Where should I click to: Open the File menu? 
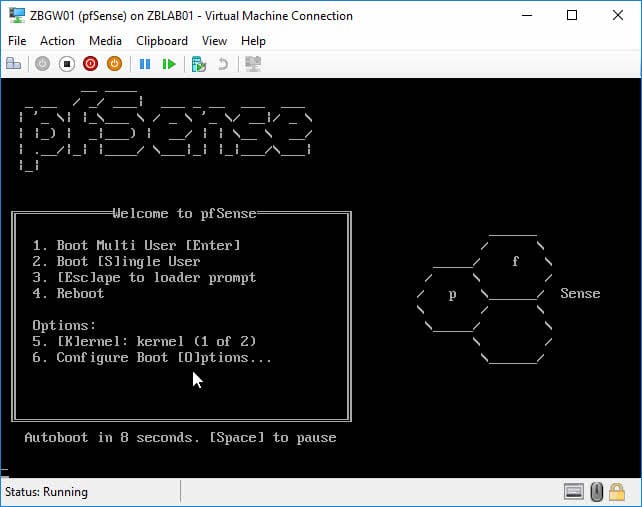pos(17,41)
